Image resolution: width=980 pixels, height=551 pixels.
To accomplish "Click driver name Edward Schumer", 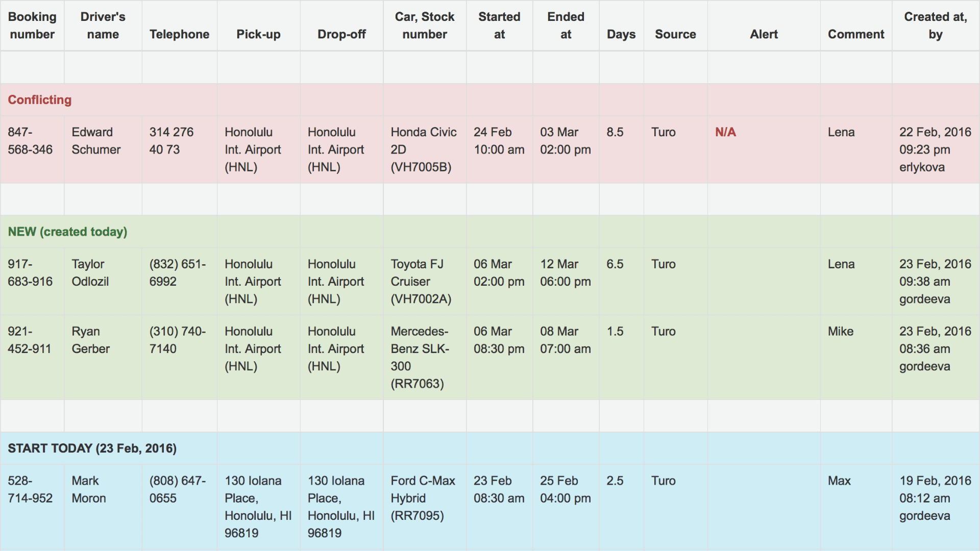I will click(96, 141).
